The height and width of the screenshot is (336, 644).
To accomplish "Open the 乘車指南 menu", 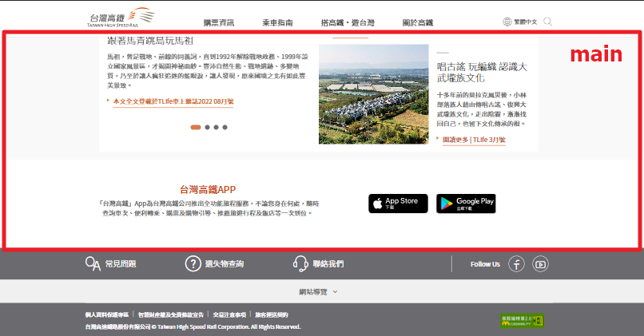I will click(x=277, y=23).
